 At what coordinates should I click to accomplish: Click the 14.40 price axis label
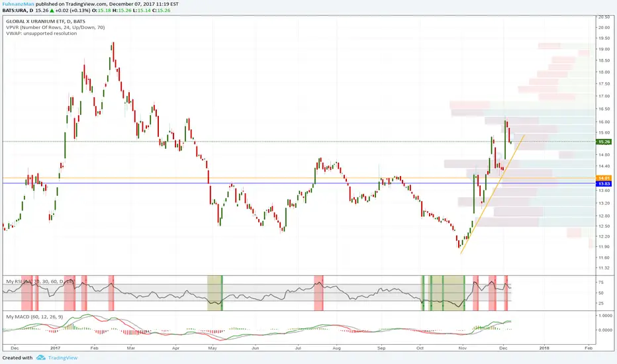[x=604, y=166]
